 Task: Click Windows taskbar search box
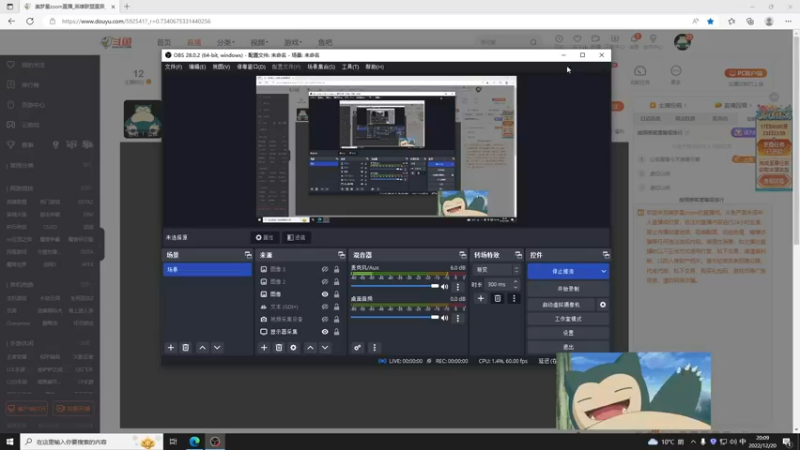coord(92,441)
